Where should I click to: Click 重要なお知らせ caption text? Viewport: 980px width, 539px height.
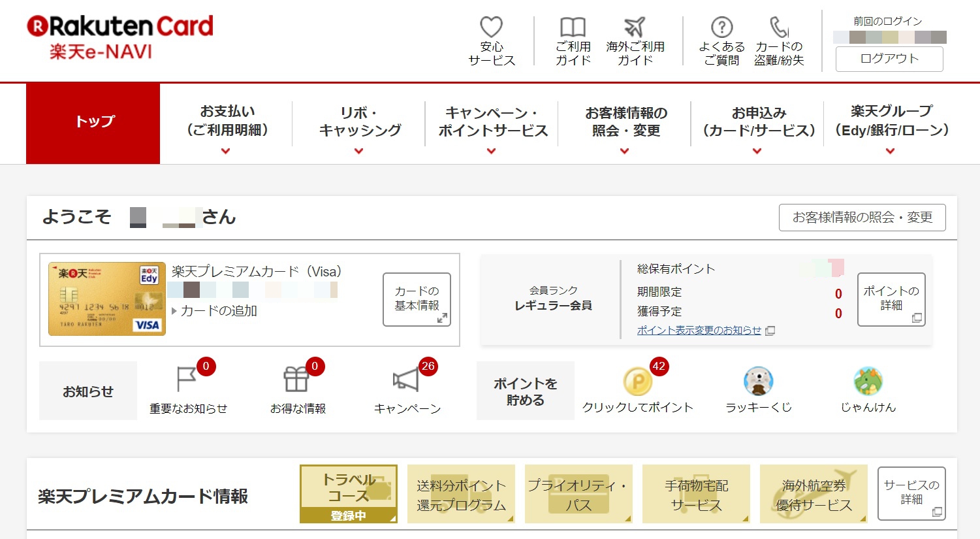(188, 409)
